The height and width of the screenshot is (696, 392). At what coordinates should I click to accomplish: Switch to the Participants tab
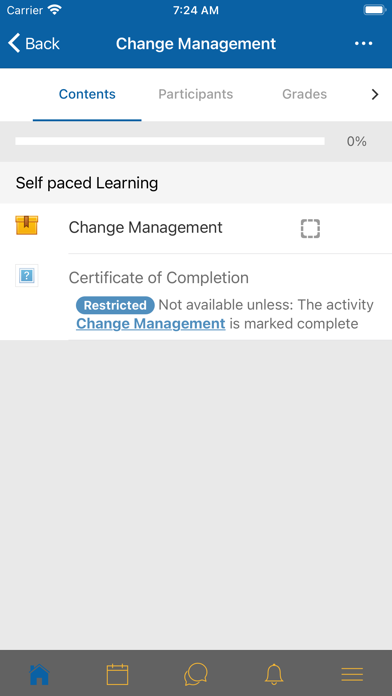tap(196, 94)
